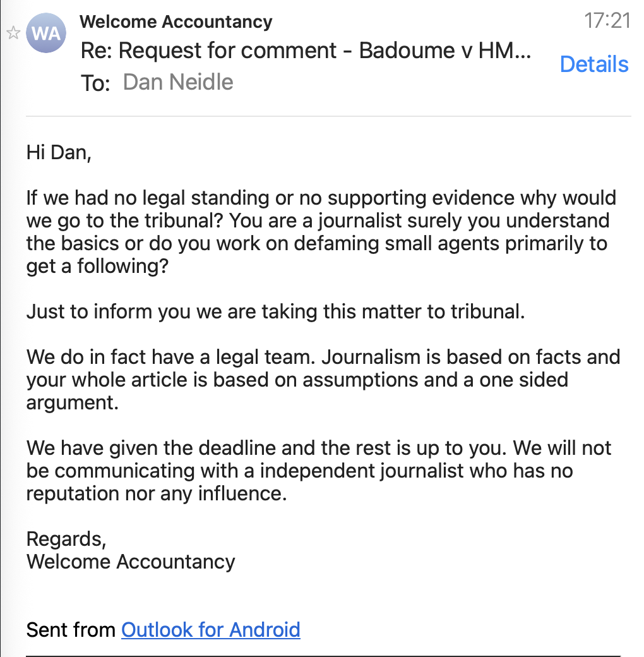Click the sentence 'Just to inform you' about tribunal

[275, 311]
